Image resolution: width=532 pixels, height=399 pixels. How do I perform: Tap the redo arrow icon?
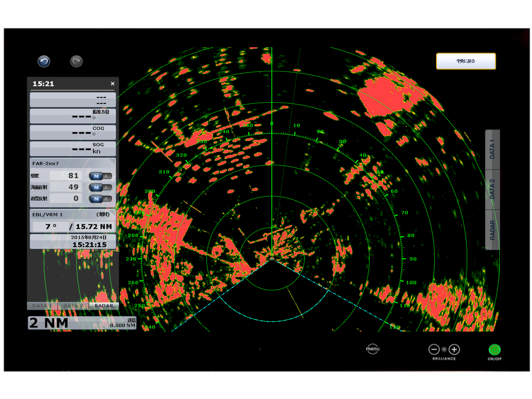tap(76, 62)
